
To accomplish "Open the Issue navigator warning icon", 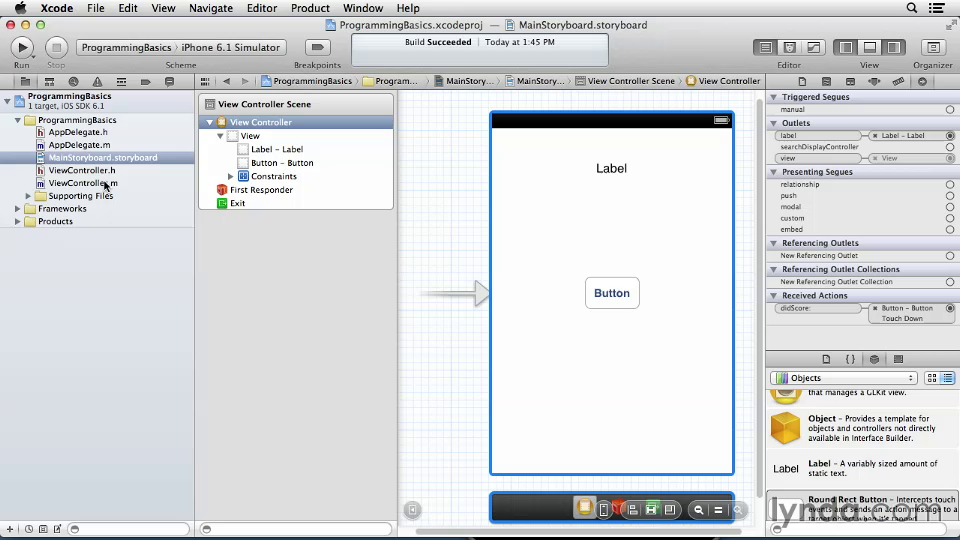I will click(97, 81).
